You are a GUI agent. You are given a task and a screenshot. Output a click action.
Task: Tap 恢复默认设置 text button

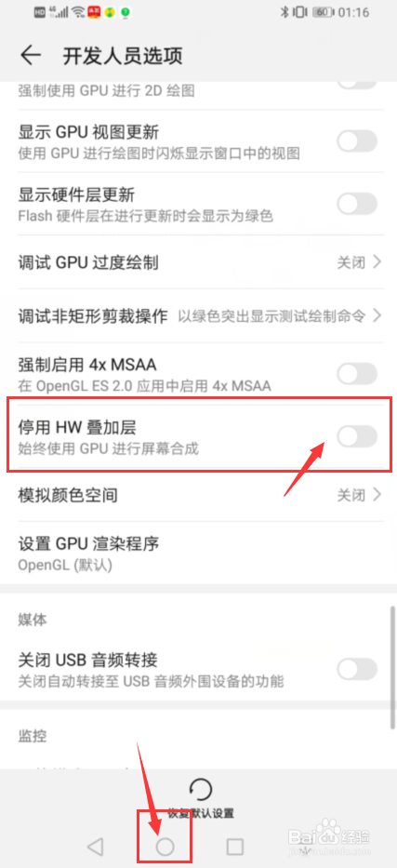(201, 813)
